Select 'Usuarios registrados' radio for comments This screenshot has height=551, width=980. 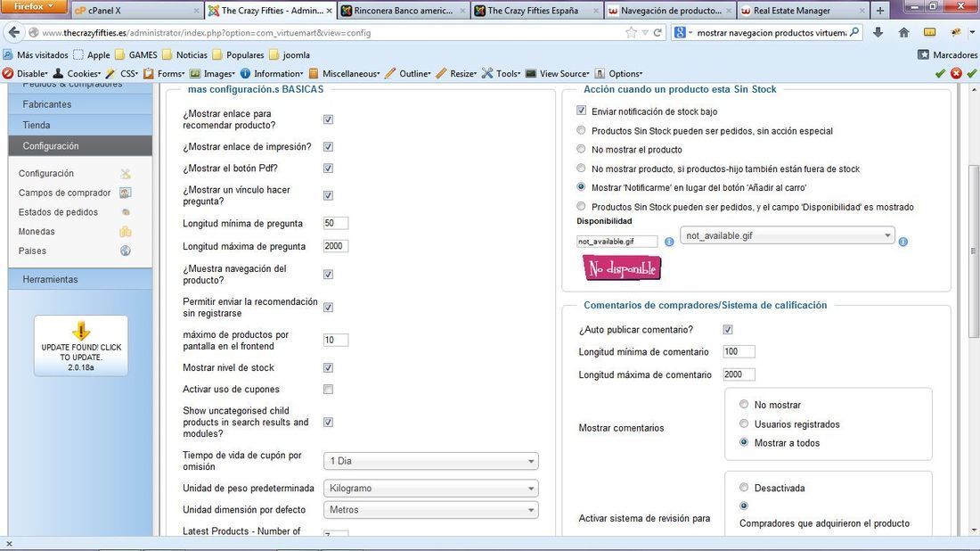[744, 424]
